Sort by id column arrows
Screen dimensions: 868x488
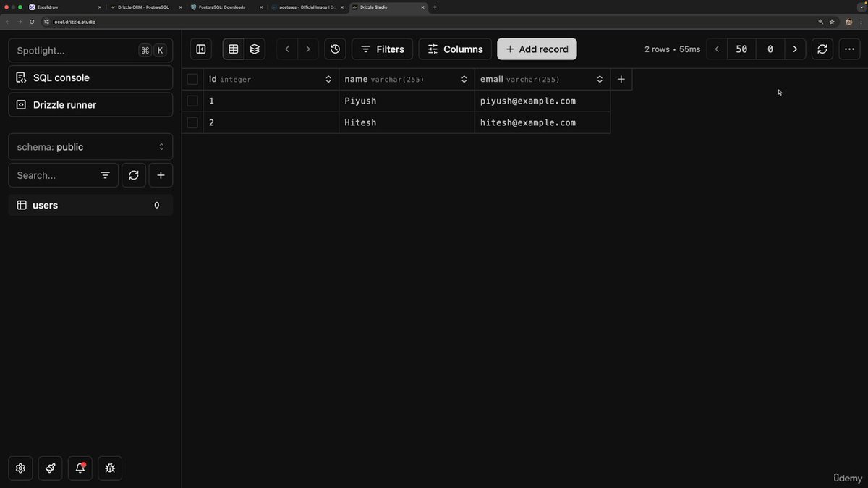(328, 79)
